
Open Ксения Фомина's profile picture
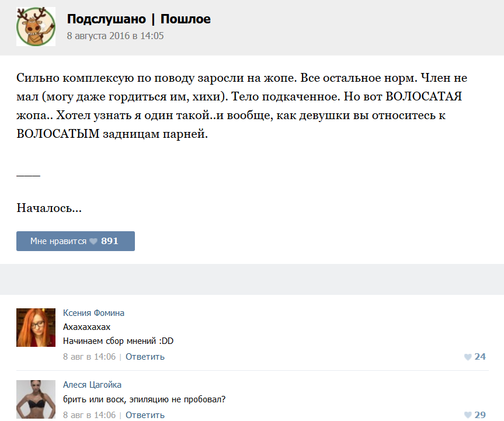pyautogui.click(x=36, y=328)
